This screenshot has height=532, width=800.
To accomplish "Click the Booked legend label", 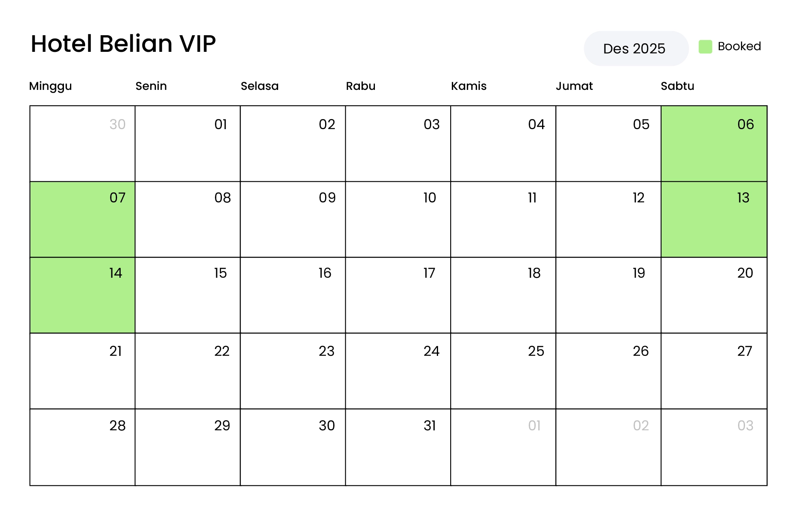I will 739,47.
